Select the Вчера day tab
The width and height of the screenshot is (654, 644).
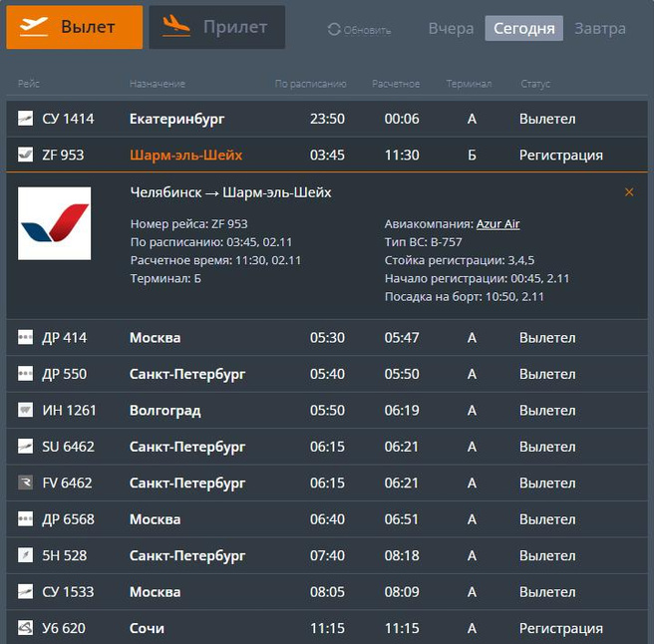click(x=451, y=28)
